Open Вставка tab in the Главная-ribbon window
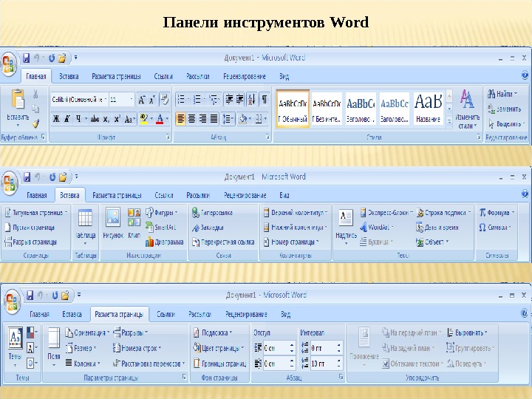This screenshot has height=399, width=532. pyautogui.click(x=69, y=76)
